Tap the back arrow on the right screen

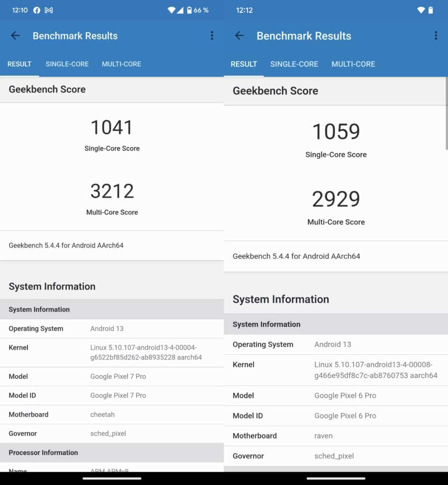click(x=239, y=36)
